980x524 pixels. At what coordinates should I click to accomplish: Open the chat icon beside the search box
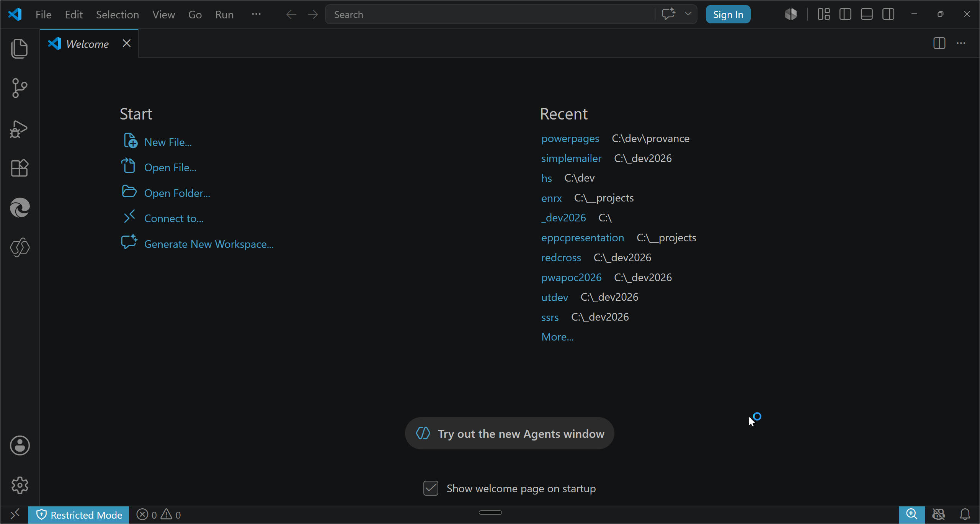click(x=669, y=14)
